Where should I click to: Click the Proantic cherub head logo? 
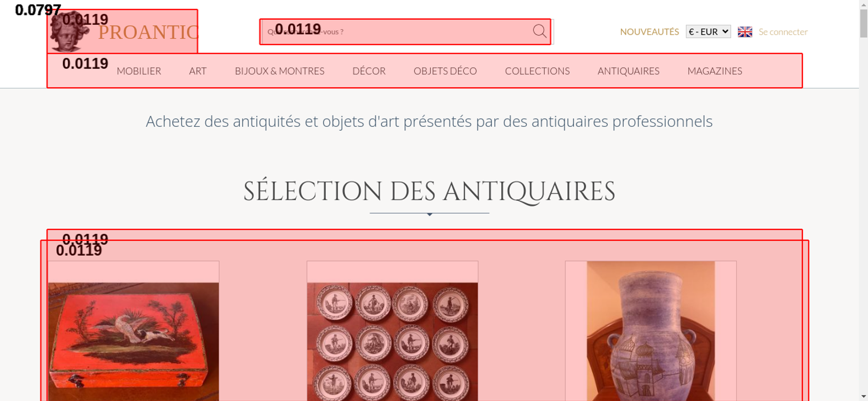[69, 32]
